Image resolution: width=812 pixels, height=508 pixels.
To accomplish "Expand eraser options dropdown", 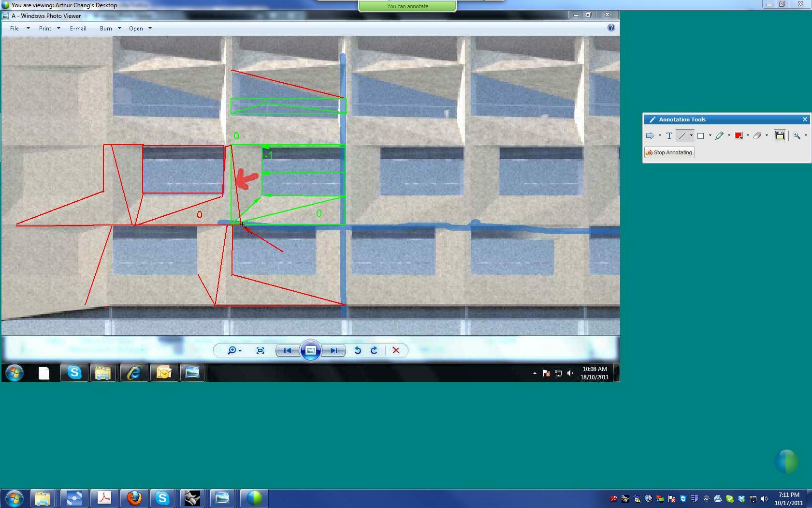I will 767,136.
